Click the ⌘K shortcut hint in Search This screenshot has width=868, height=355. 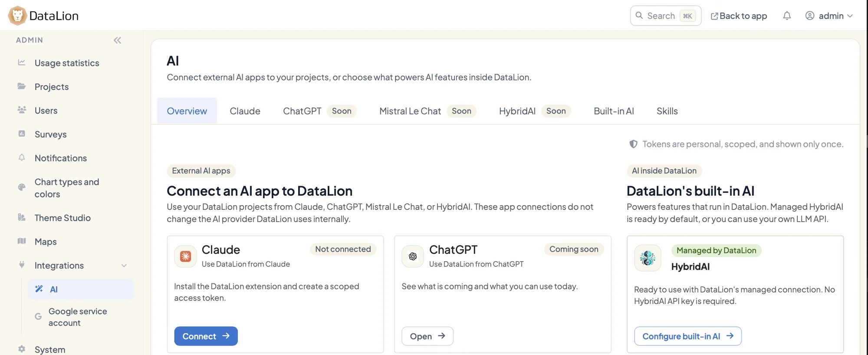point(687,16)
